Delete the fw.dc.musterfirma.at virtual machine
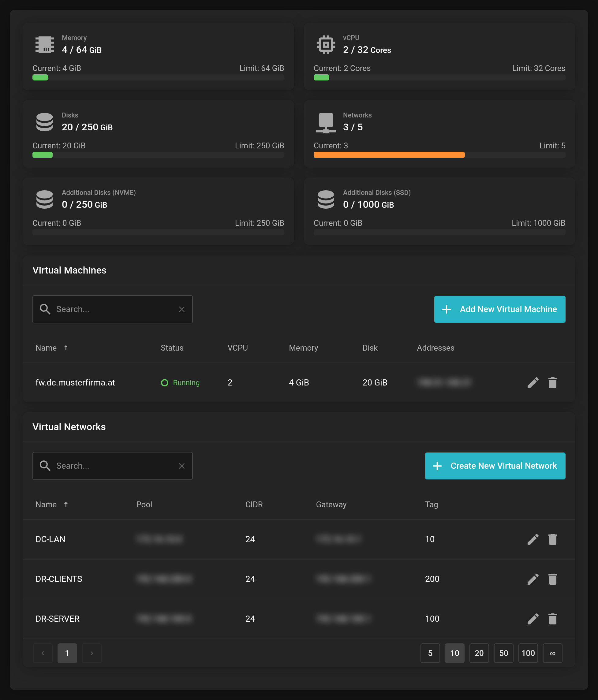598x700 pixels. pyautogui.click(x=552, y=383)
